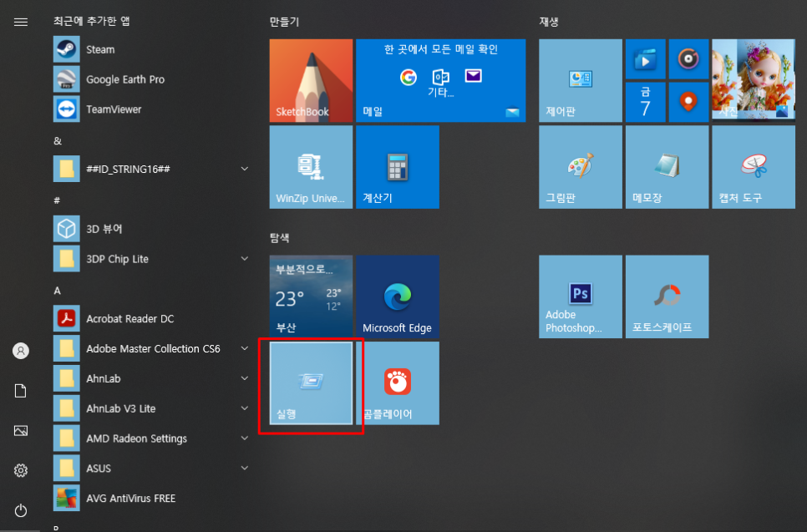Open Settings gear in sidebar
Screen dimensions: 807x532
pos(21,470)
